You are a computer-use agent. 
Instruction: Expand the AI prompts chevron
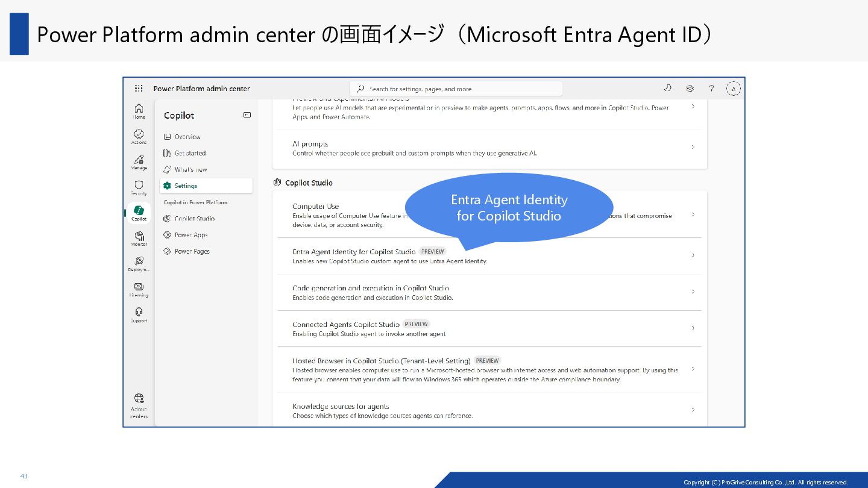[x=693, y=147]
